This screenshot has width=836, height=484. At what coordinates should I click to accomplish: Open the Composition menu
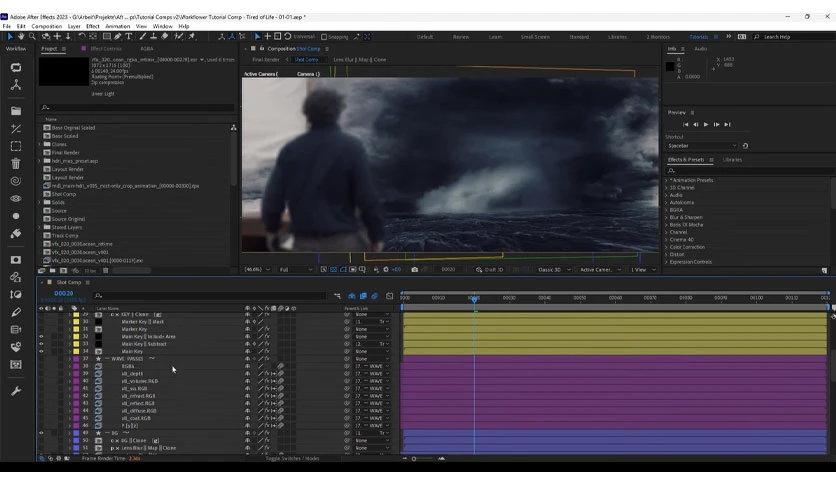(46, 26)
